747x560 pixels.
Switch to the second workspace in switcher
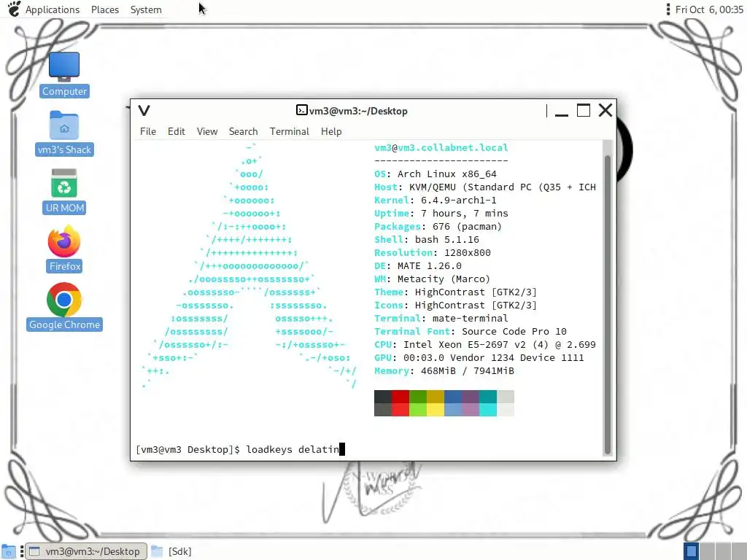pos(707,551)
